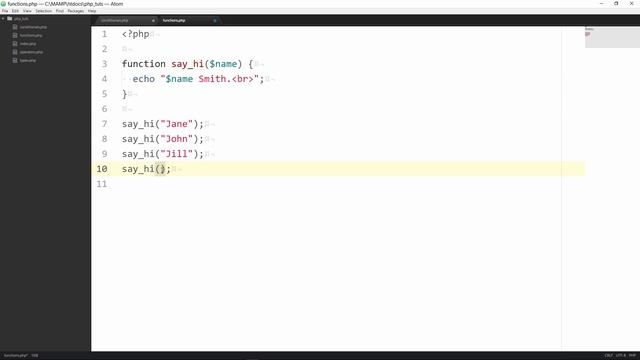Open the Edit menu
Screen dimensions: 640x360
[15, 11]
